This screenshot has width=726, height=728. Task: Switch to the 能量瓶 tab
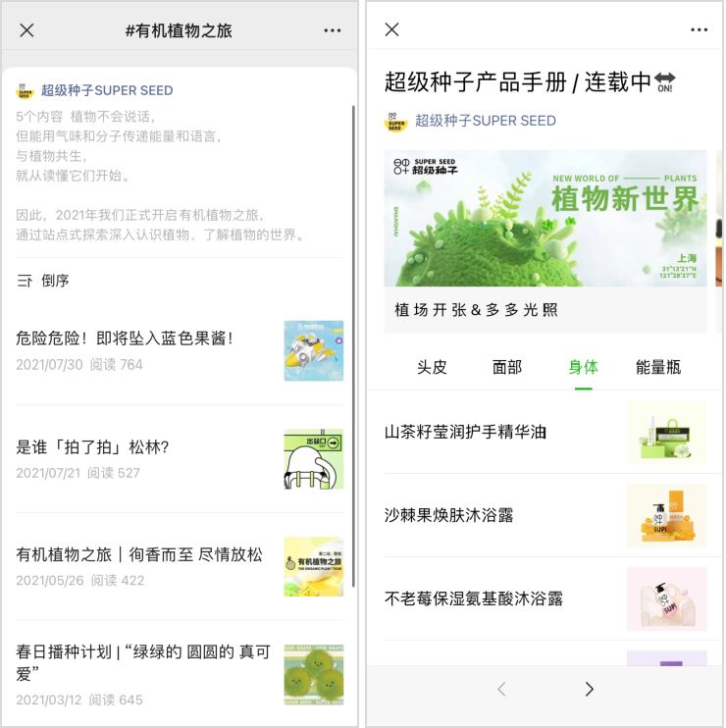point(658,367)
